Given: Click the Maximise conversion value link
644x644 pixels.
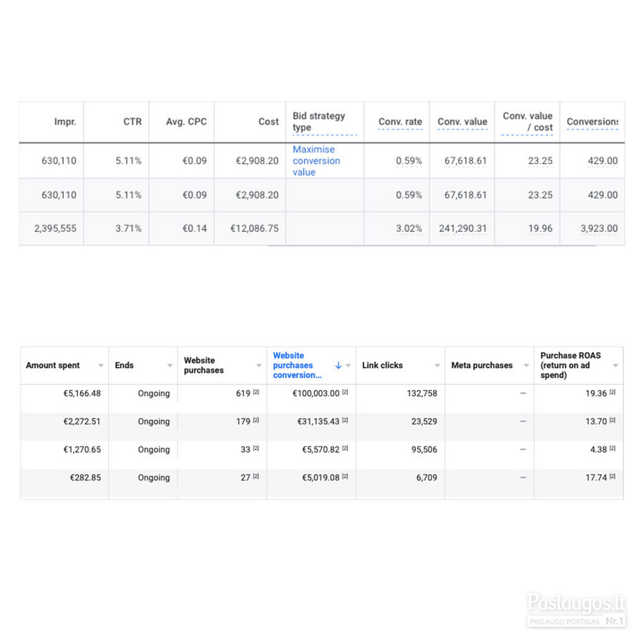Looking at the screenshot, I should tap(316, 160).
